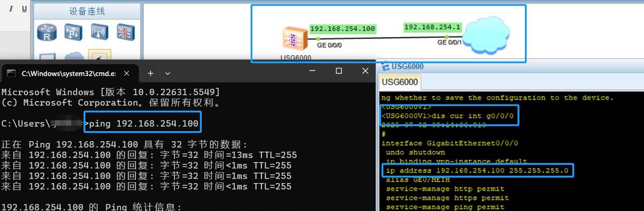Select the cable connection tool icon
Viewport: 644px width, 211px height.
(x=100, y=55)
